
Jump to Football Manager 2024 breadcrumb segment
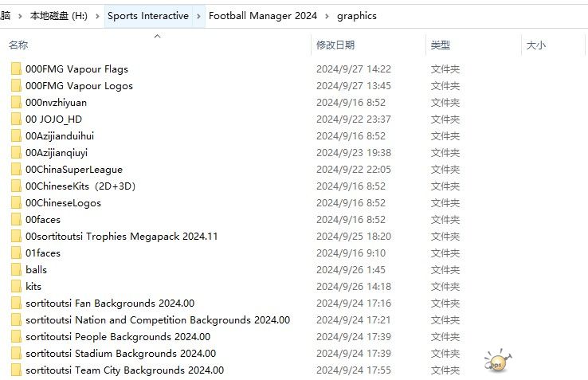[263, 16]
